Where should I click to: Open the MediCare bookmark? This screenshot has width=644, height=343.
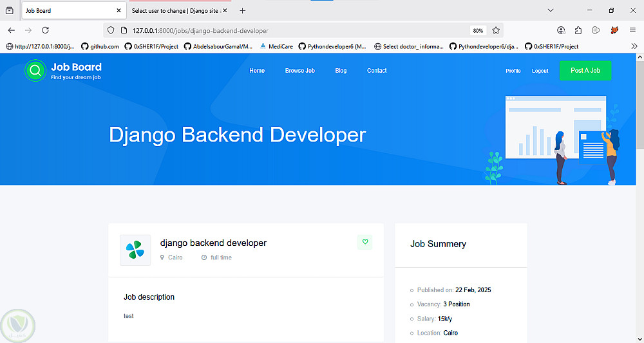[x=276, y=46]
